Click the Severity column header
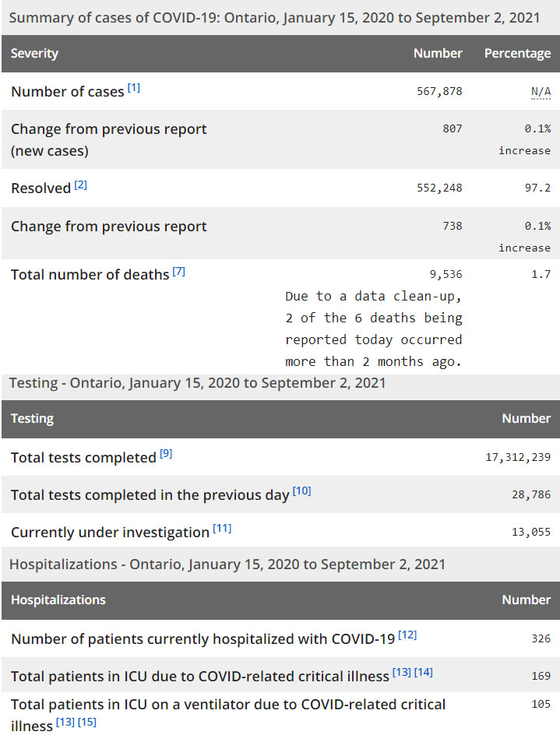The height and width of the screenshot is (735, 560). pos(35,54)
